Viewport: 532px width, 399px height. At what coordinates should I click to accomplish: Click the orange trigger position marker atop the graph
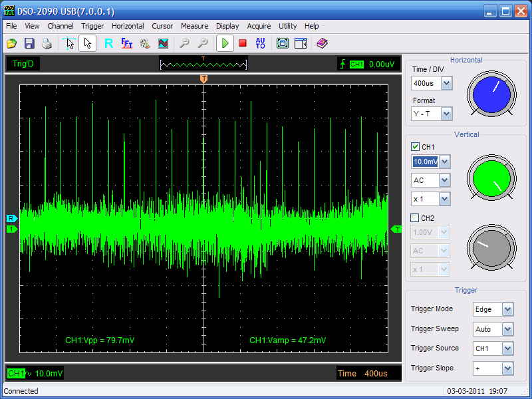point(203,79)
